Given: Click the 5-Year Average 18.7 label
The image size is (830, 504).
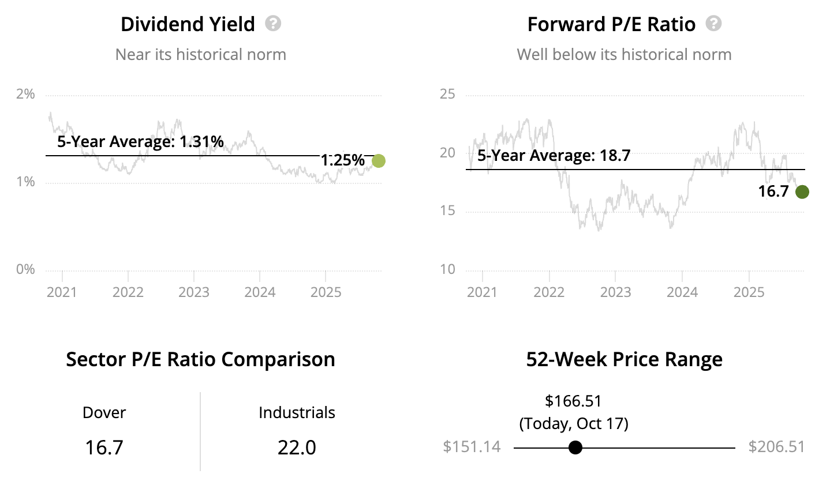Looking at the screenshot, I should click(x=554, y=156).
